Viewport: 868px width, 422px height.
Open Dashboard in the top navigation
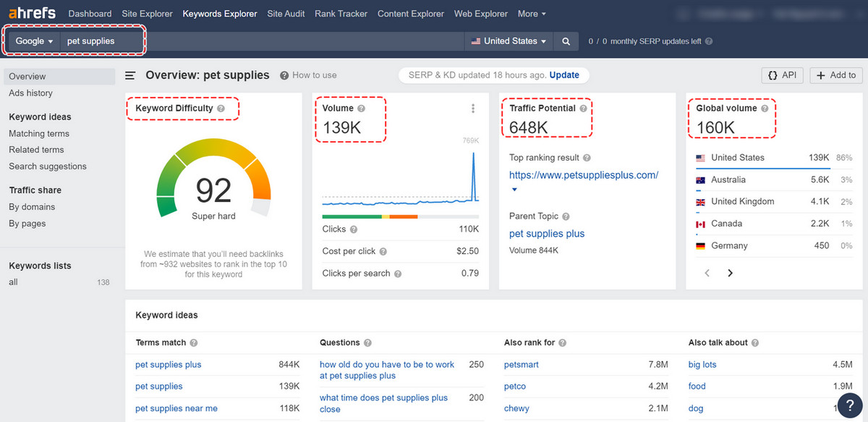90,14
